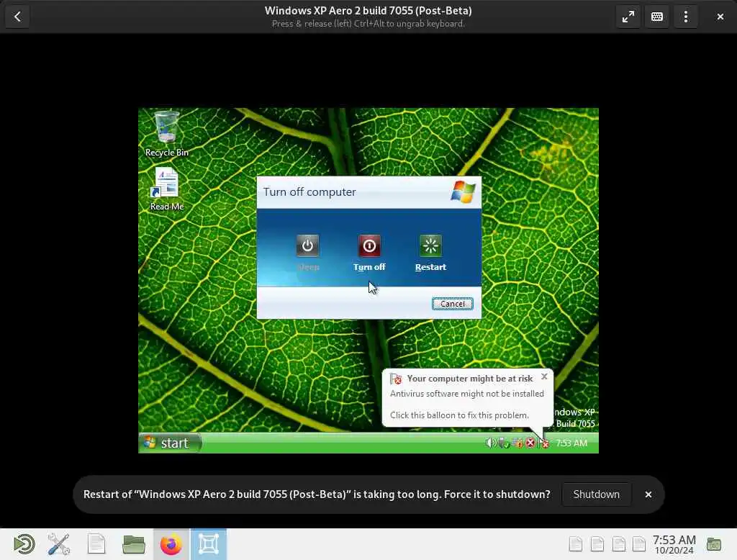This screenshot has height=560, width=737.
Task: Click the host clock 7:53 AM 10/20/24
Action: tap(674, 544)
